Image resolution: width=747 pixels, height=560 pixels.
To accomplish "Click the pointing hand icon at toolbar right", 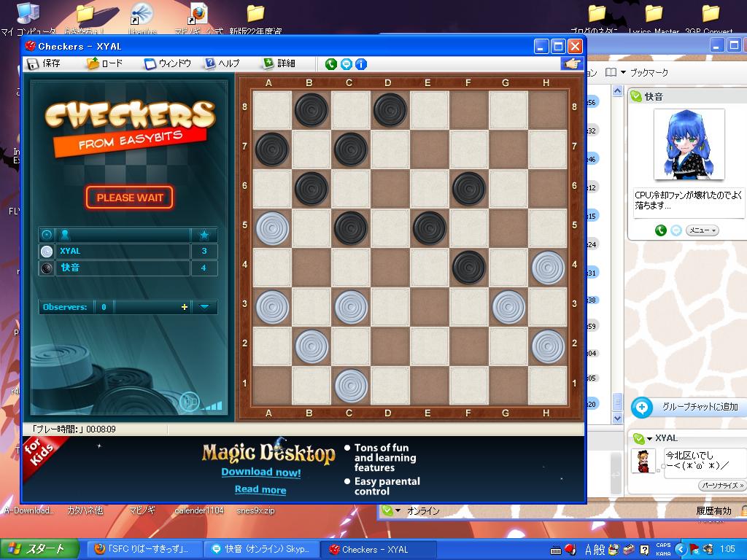I will pos(572,63).
